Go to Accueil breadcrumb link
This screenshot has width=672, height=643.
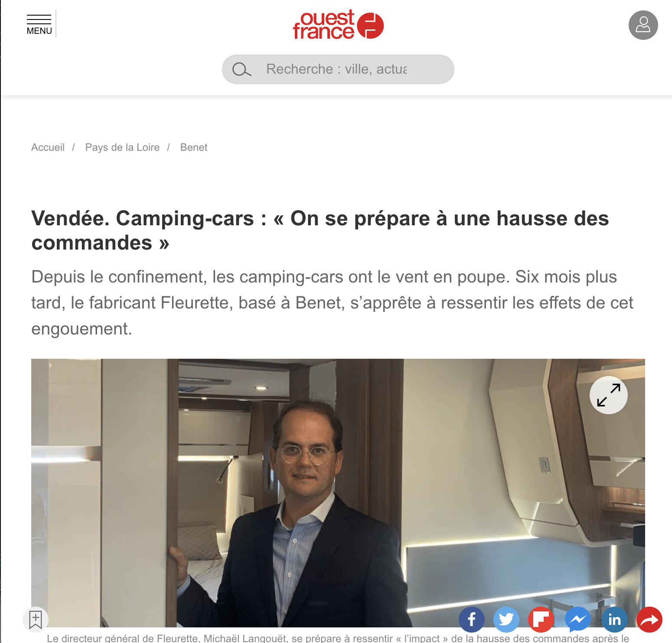coord(48,147)
